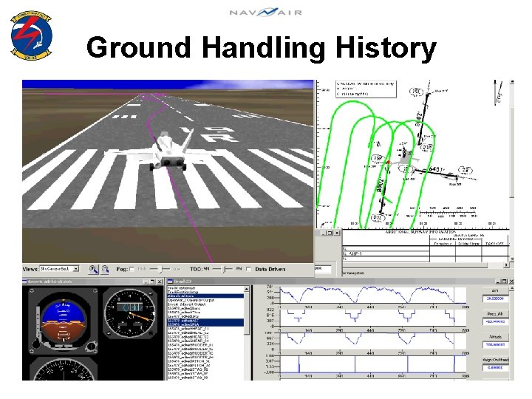Select the highlighted Altitude entry in signal list

pyautogui.click(x=205, y=296)
